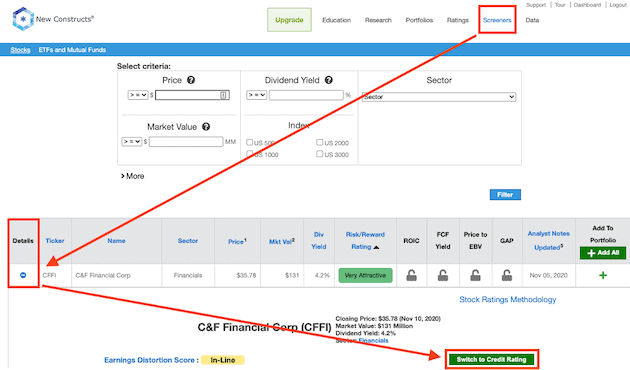Click the locked ROIC padlock icon
630x370 pixels.
tap(411, 275)
